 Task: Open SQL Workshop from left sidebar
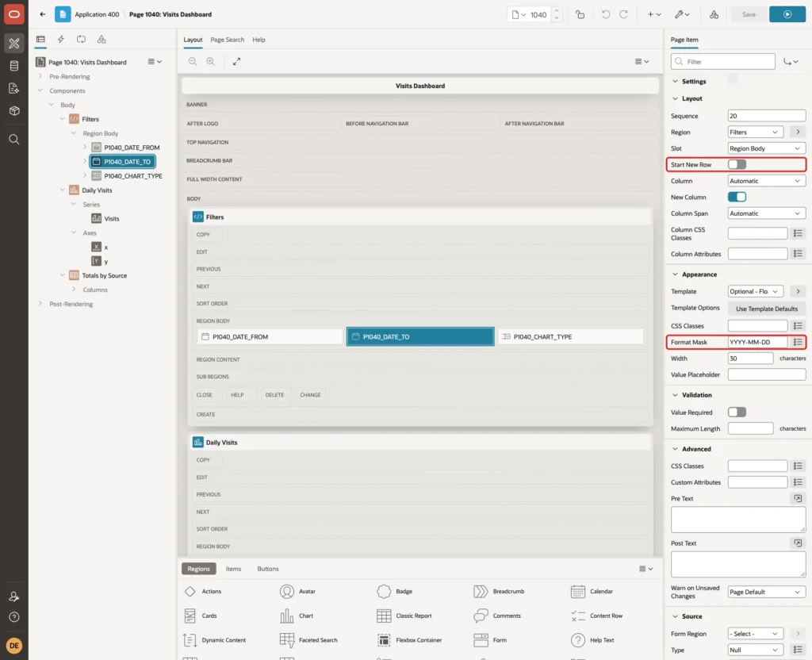(x=14, y=66)
